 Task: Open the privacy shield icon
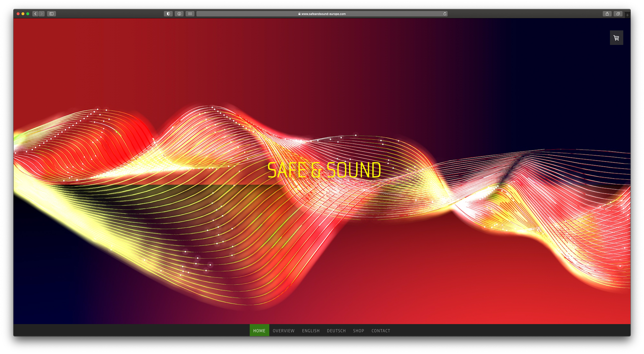tap(168, 14)
